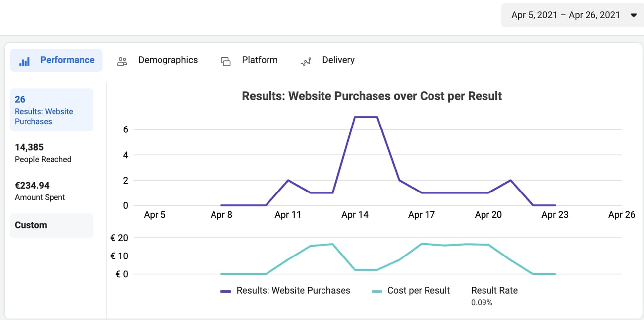The image size is (644, 320).
Task: Click the Custom metric button
Action: click(x=51, y=225)
